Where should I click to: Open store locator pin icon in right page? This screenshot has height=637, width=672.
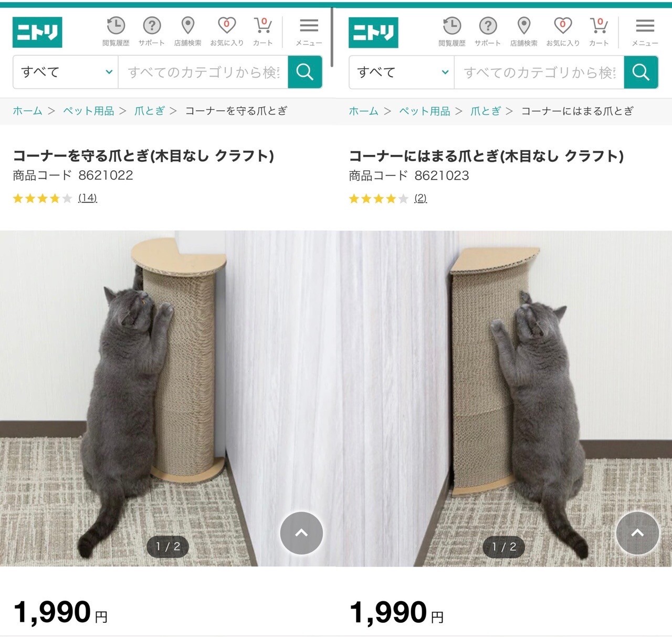[523, 32]
